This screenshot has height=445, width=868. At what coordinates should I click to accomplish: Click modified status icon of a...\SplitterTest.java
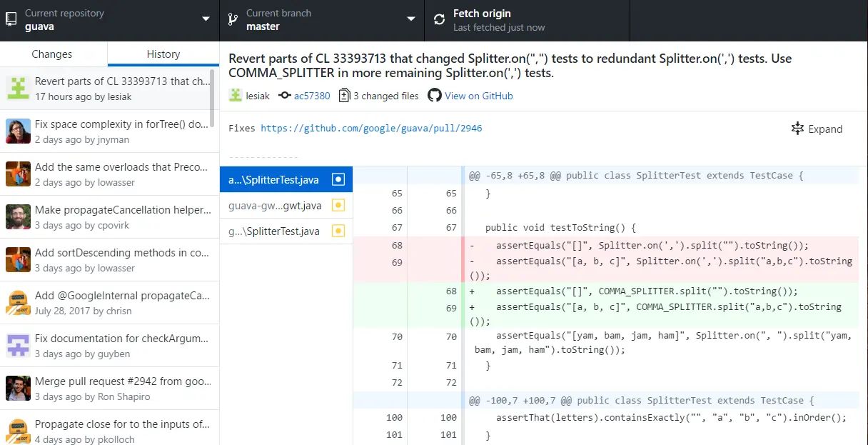click(338, 180)
